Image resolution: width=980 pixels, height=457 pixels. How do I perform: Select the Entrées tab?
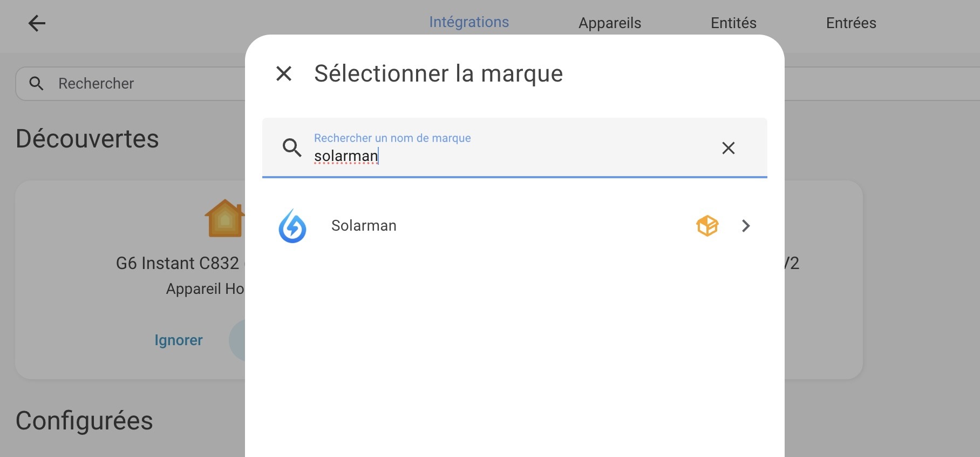(x=850, y=23)
